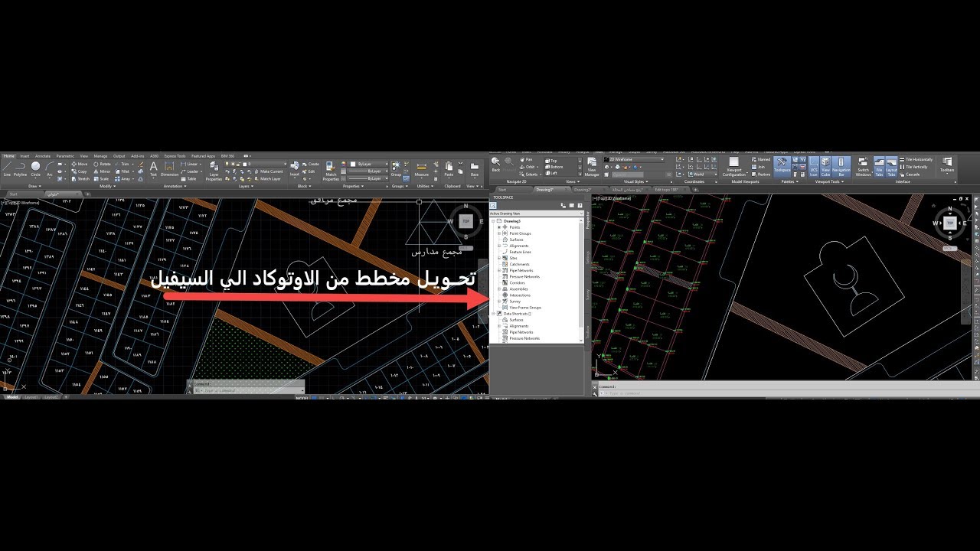This screenshot has height=551, width=980.
Task: Choose the Mirror command
Action: pyautogui.click(x=103, y=171)
